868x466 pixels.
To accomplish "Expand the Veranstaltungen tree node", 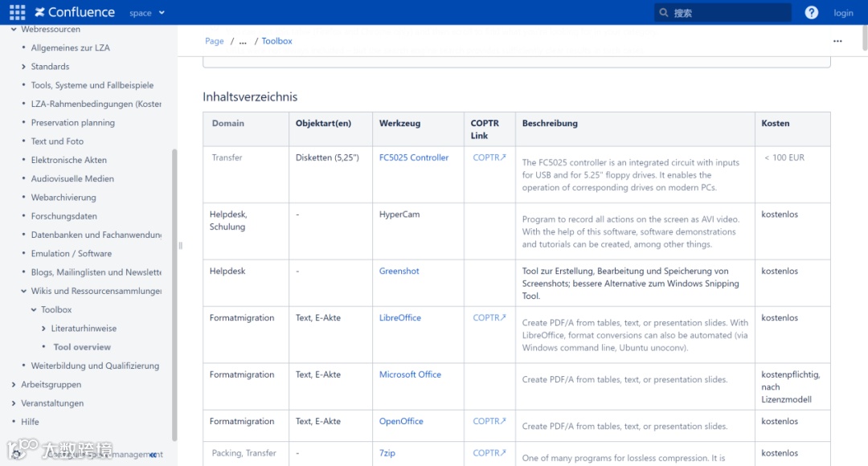I will coord(14,403).
